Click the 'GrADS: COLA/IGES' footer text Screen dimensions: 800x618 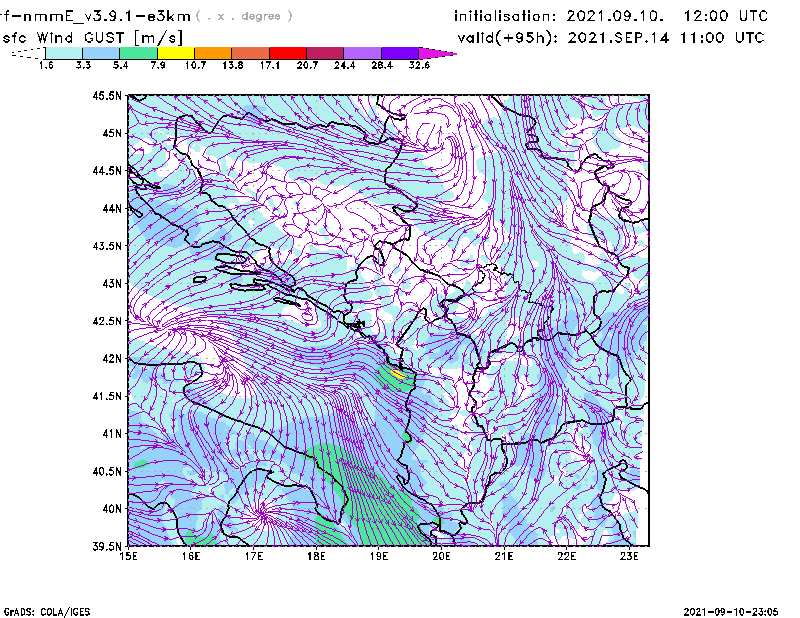point(47,612)
